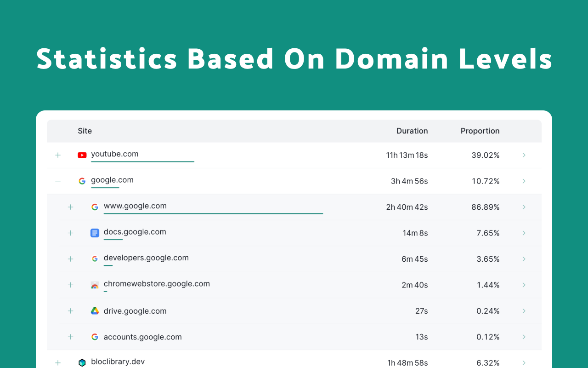This screenshot has width=588, height=368.
Task: Click the Google favicon beside google.com
Action: [82, 181]
